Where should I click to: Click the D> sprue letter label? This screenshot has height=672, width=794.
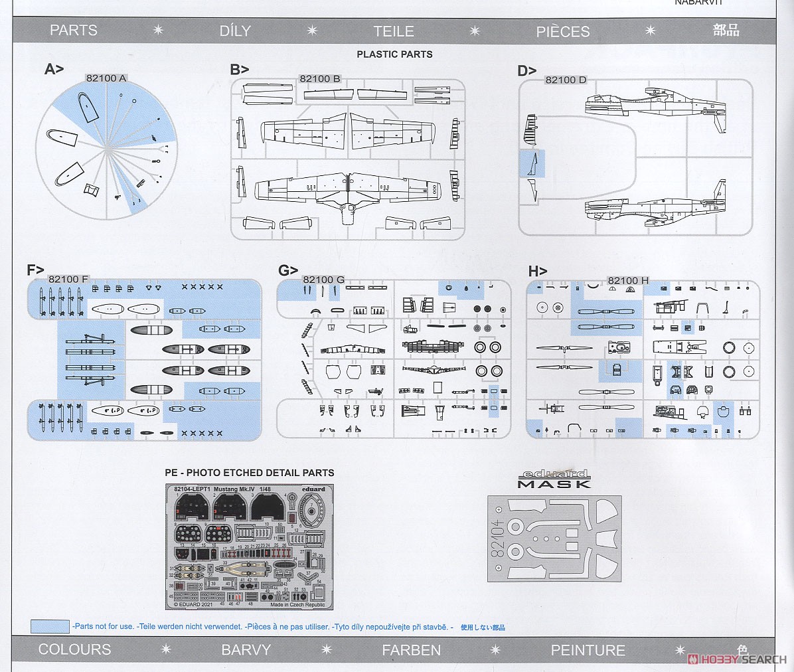click(x=526, y=71)
